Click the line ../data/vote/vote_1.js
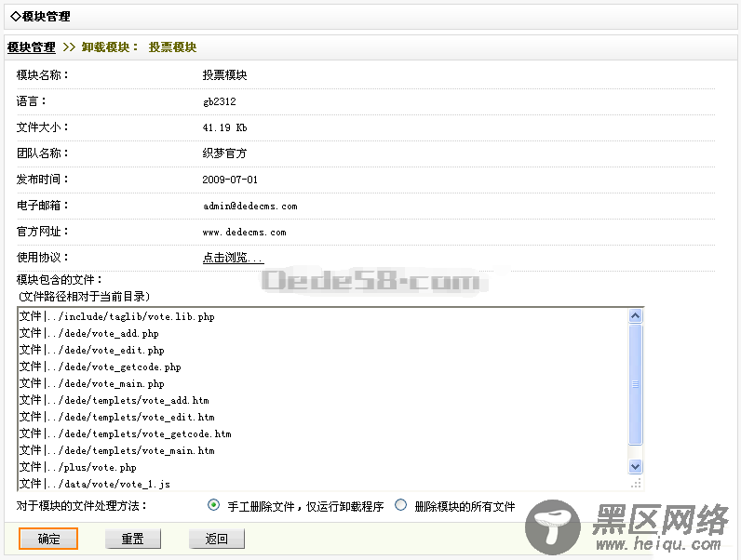 click(x=95, y=484)
